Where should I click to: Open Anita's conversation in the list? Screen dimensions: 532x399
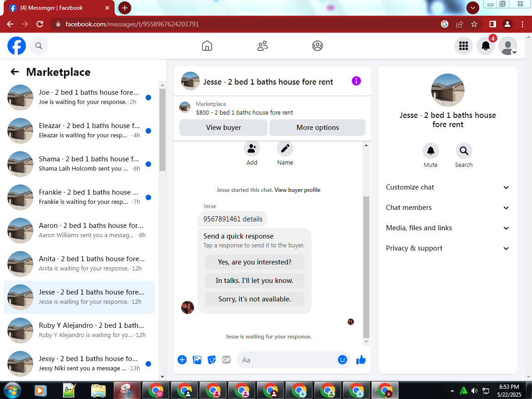[x=79, y=264]
